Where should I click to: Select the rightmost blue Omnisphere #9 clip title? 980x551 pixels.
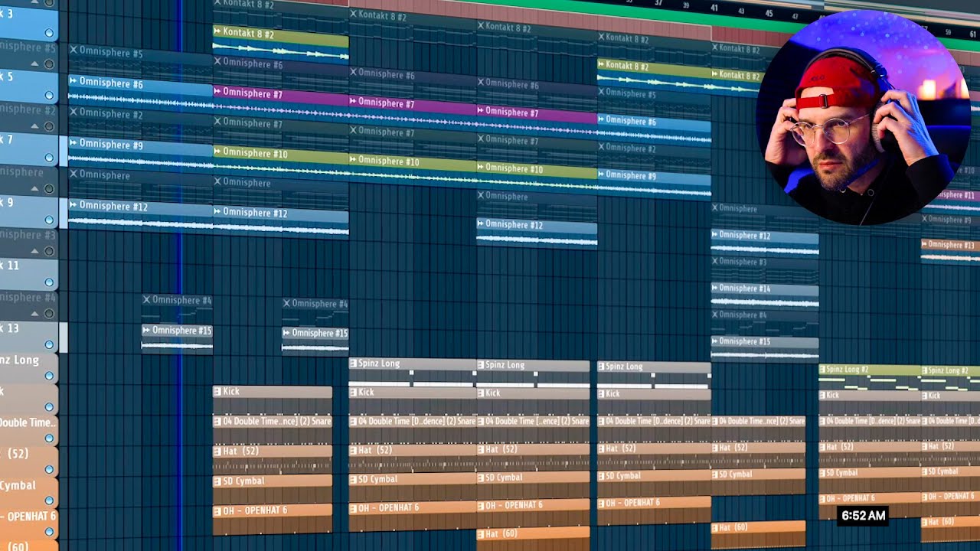click(x=630, y=176)
